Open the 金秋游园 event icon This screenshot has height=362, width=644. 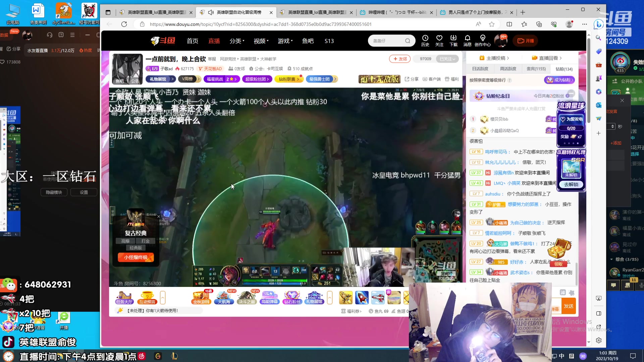click(201, 298)
